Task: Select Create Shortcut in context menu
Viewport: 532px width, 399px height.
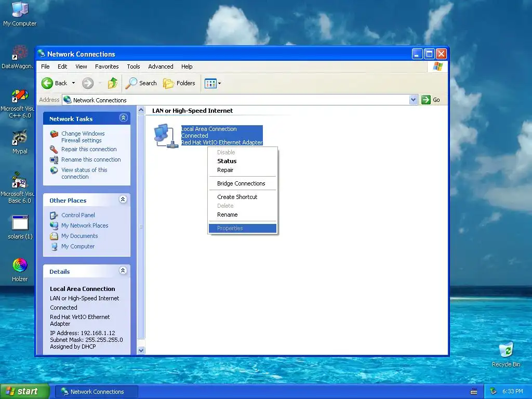Action: coord(243,197)
